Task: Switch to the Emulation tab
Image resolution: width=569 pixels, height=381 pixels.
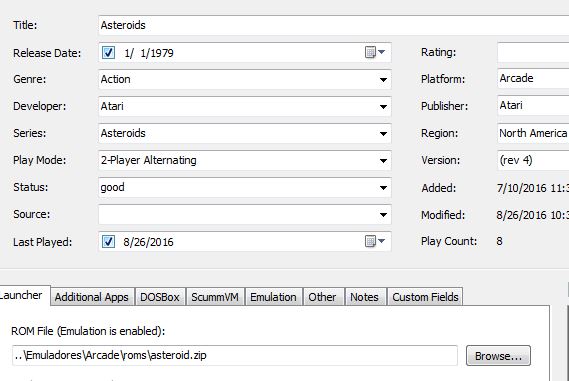Action: (274, 297)
